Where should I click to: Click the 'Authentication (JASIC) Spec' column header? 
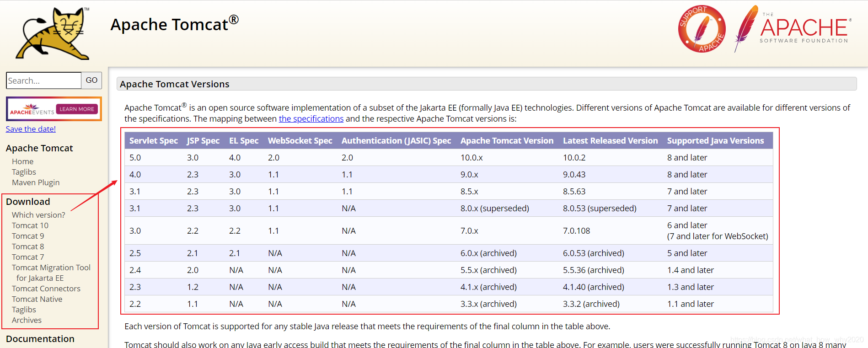point(396,141)
